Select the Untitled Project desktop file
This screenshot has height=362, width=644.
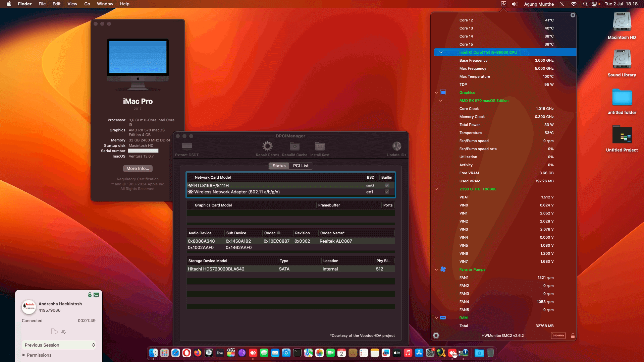pyautogui.click(x=622, y=134)
